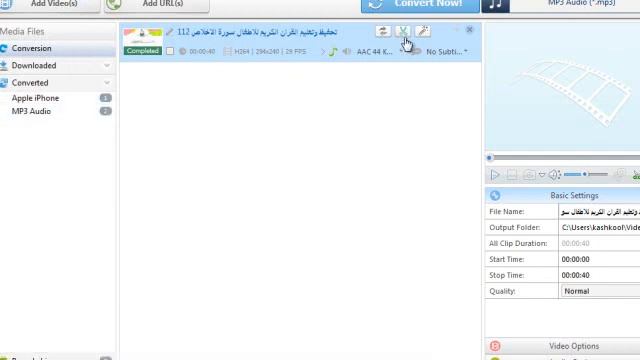This screenshot has width=640, height=360.
Task: Click the camera snapshot icon
Action: tap(529, 175)
